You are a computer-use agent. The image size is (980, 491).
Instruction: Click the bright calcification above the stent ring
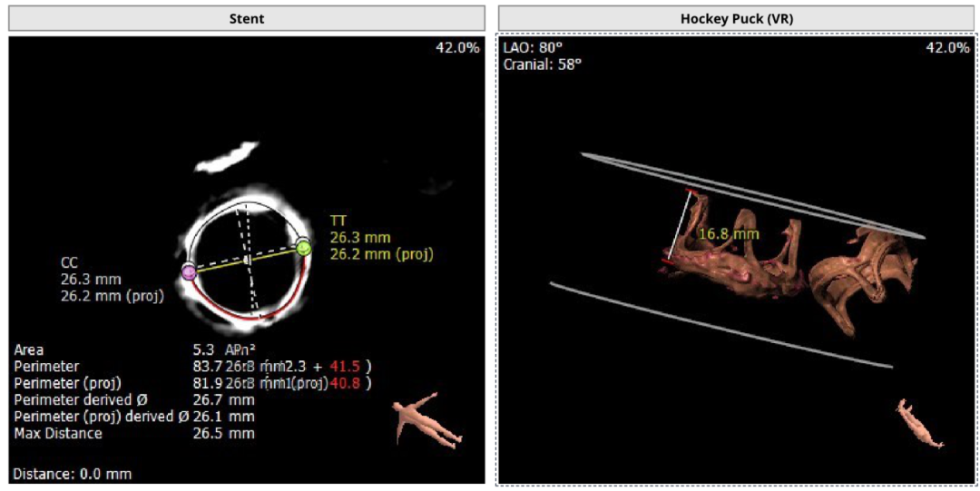point(222,158)
